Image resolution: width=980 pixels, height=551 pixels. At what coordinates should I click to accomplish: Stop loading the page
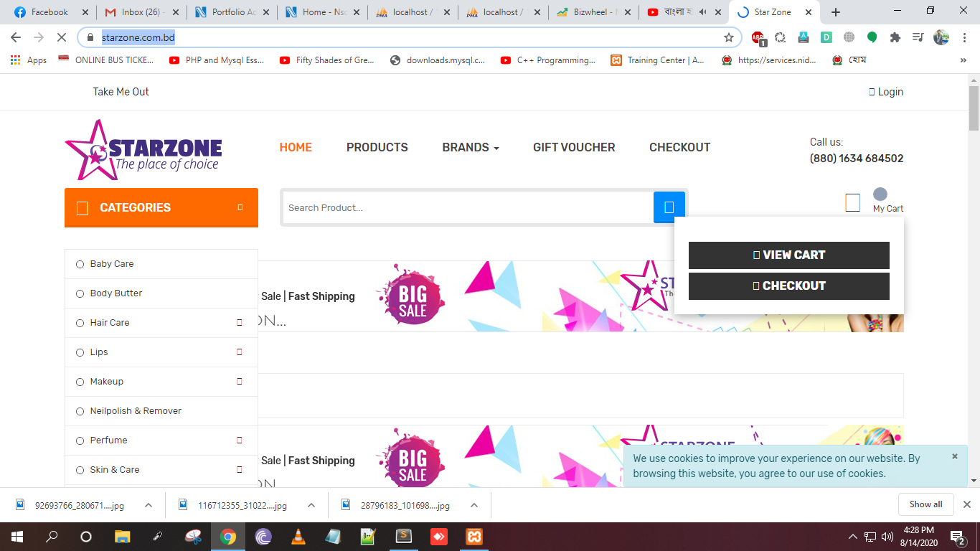pos(62,37)
